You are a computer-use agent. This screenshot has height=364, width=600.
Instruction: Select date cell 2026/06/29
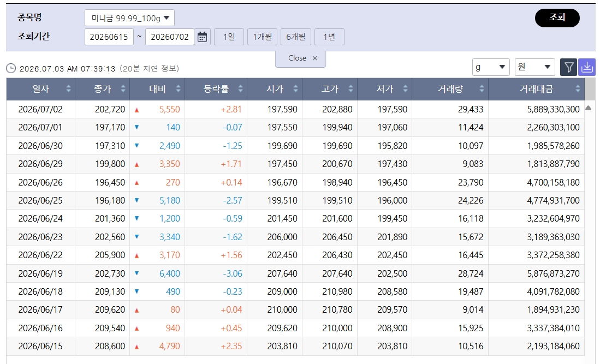pos(40,164)
